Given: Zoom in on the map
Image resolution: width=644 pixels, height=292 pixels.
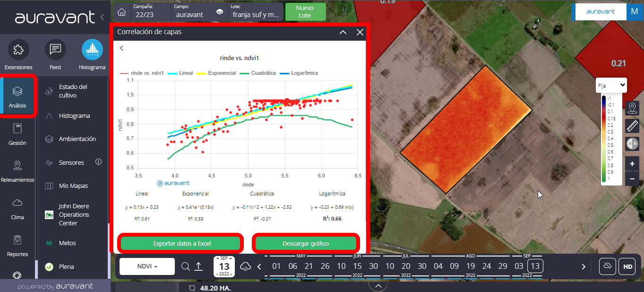Looking at the screenshot, I should coord(632,164).
